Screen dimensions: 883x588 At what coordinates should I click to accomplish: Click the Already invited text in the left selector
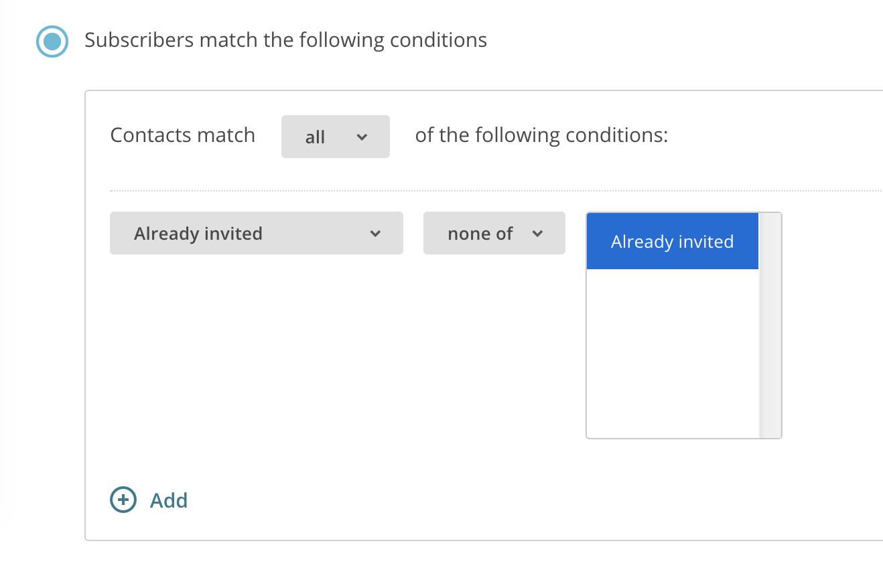[x=198, y=234]
